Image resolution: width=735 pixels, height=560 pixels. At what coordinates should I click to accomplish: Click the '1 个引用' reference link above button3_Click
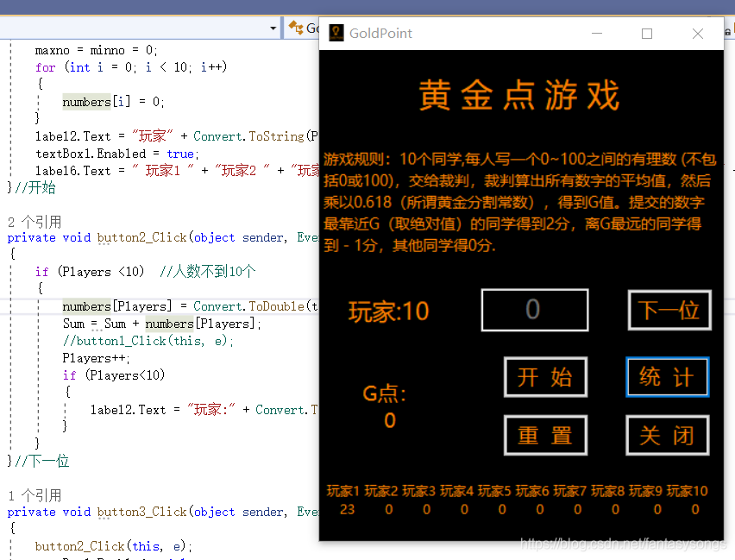35,495
